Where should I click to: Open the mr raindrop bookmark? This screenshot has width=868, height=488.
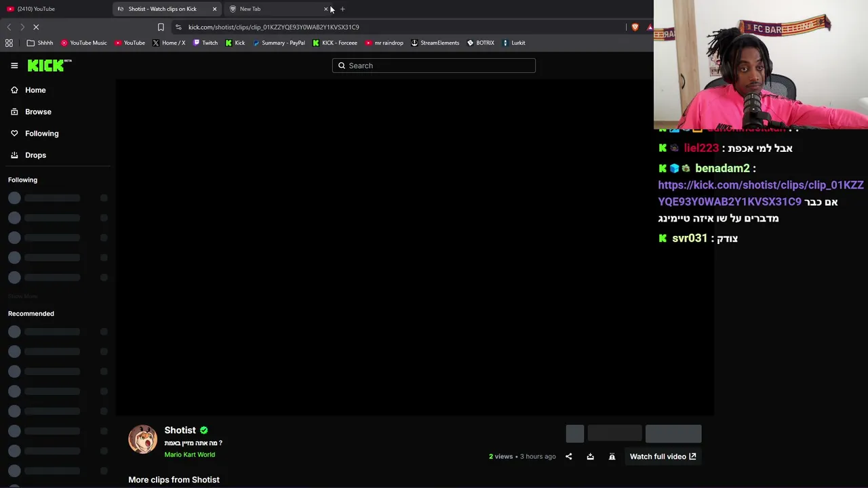point(384,43)
